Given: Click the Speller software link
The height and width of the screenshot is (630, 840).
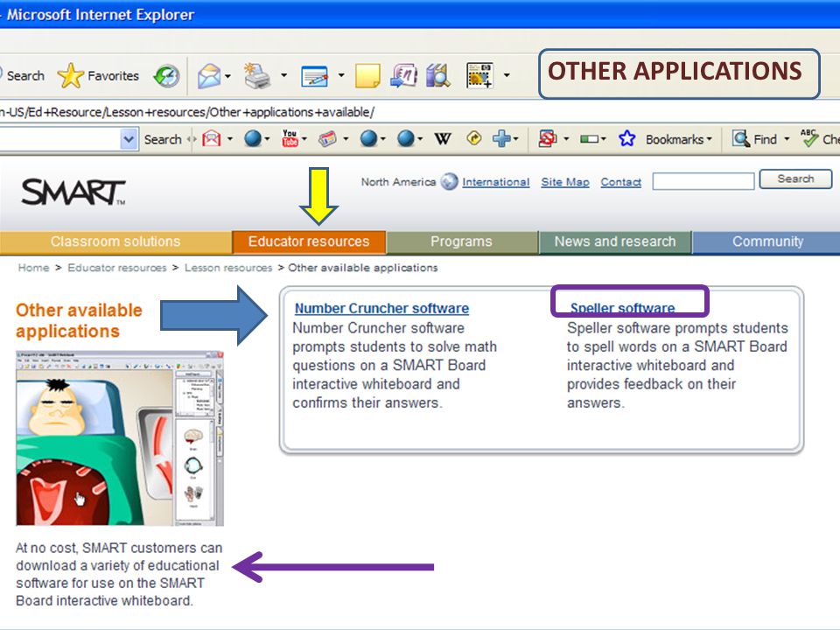Looking at the screenshot, I should [622, 308].
